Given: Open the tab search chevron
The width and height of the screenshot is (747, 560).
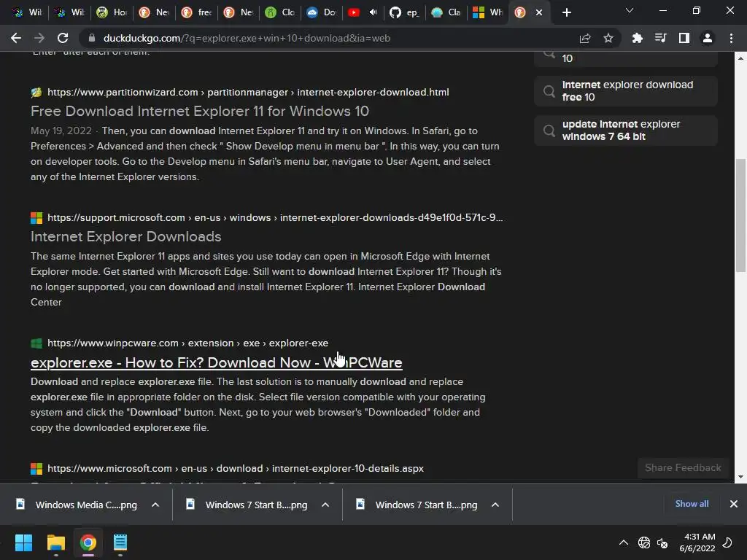Looking at the screenshot, I should [630, 10].
